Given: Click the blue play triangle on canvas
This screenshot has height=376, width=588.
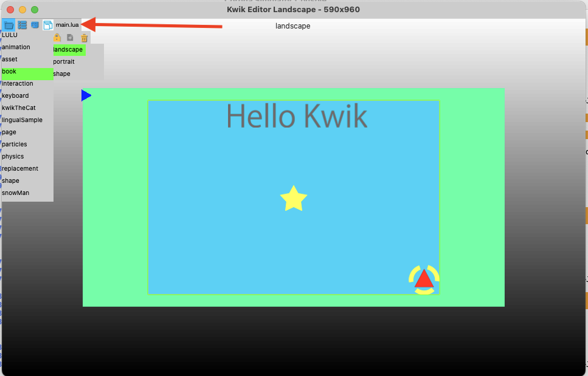Looking at the screenshot, I should click(86, 95).
